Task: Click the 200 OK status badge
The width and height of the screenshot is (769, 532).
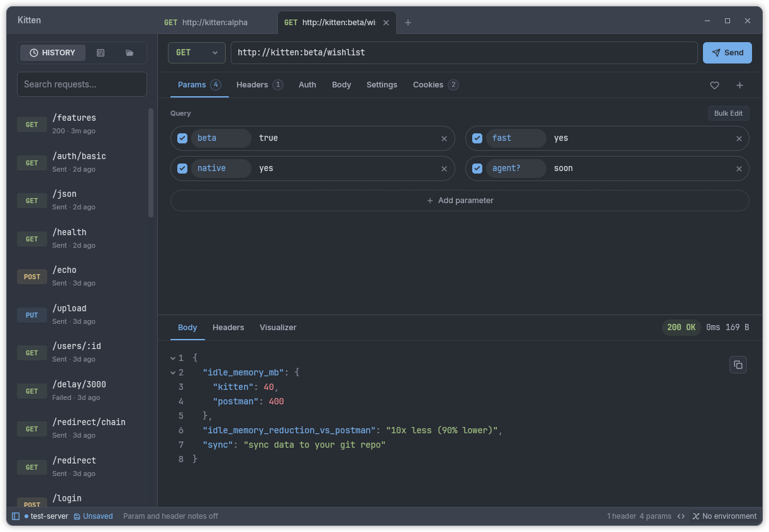Action: pos(681,328)
